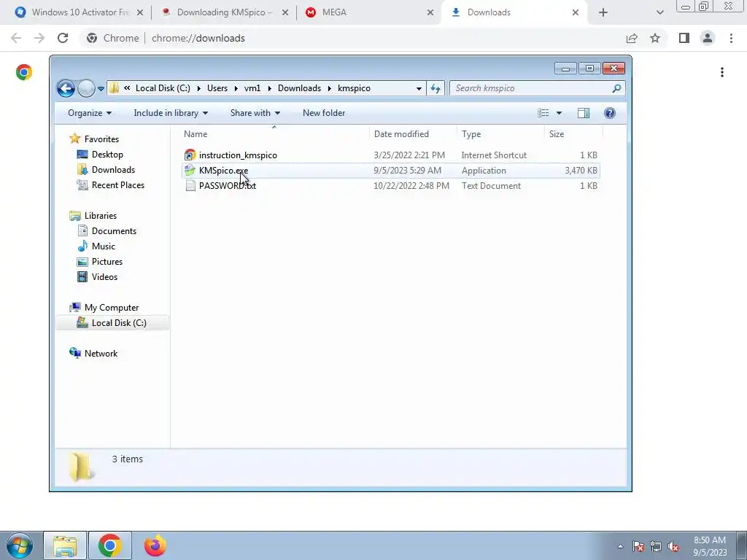The height and width of the screenshot is (560, 747).
Task: Click the muted volume tray icon
Action: (x=673, y=547)
